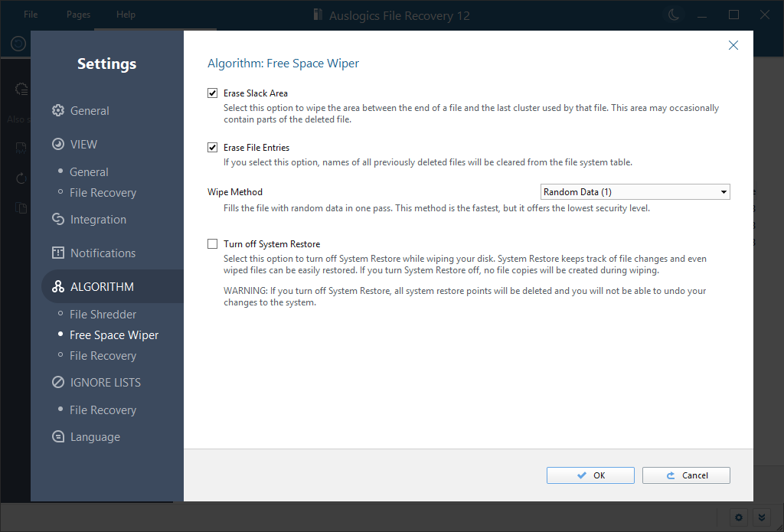Viewport: 784px width, 532px height.
Task: Click the circular rescan icon in left toolbar
Action: click(x=17, y=44)
